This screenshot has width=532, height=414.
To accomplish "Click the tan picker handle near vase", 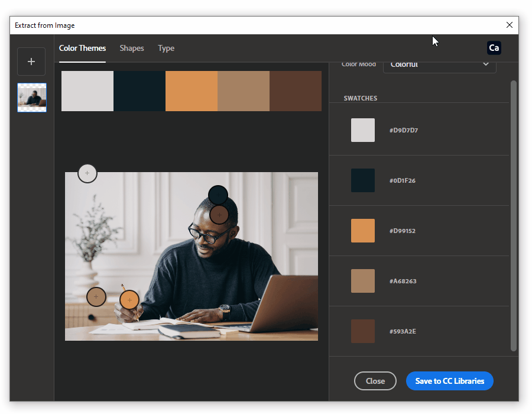I will [x=96, y=296].
